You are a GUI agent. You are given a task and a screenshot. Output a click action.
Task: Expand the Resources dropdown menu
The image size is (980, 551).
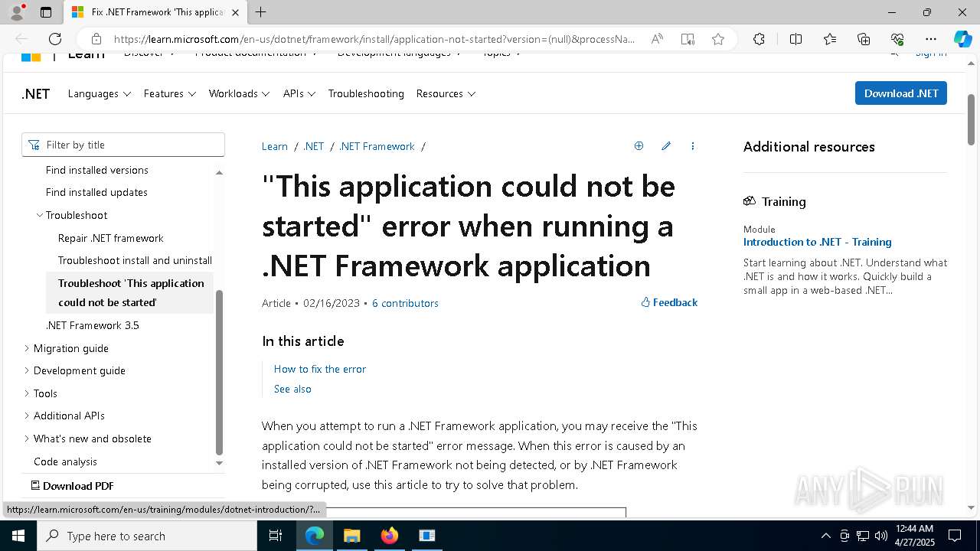click(446, 93)
